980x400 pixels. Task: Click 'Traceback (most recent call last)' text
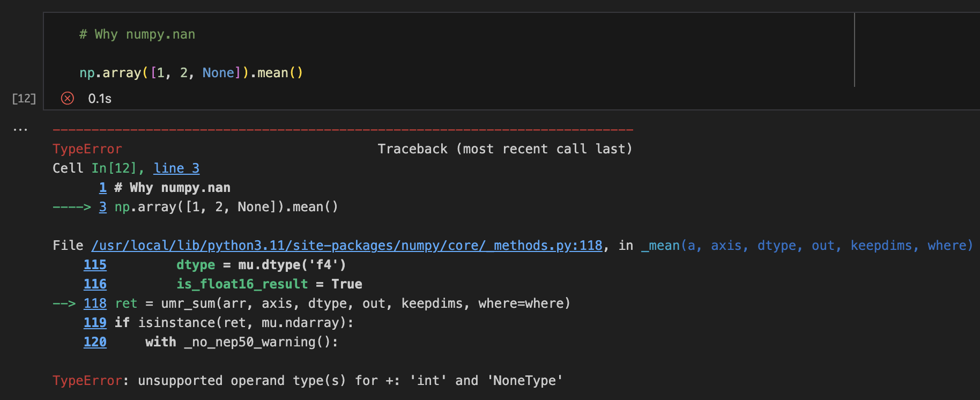(505, 149)
